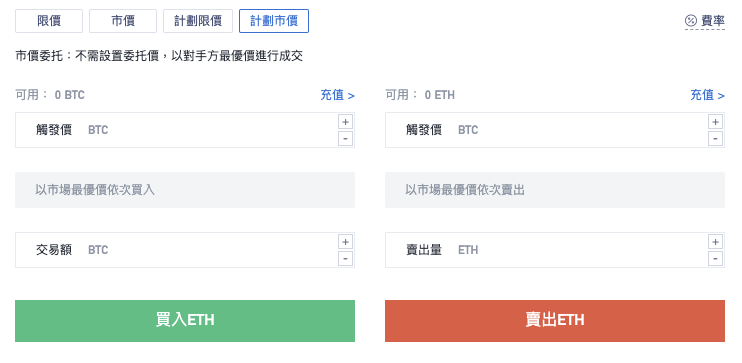Select the 計劃市價 order tab
Viewport: 742px width, 363px height.
coord(274,21)
